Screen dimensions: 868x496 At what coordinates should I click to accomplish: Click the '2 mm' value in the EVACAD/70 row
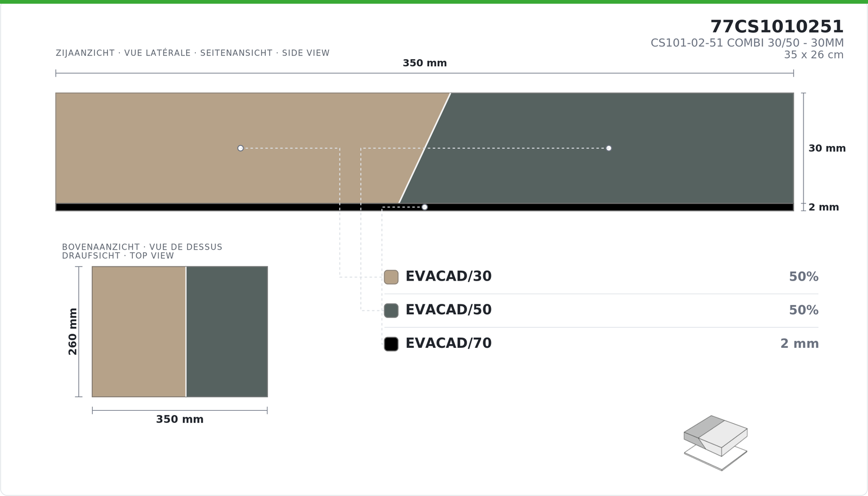pos(800,344)
